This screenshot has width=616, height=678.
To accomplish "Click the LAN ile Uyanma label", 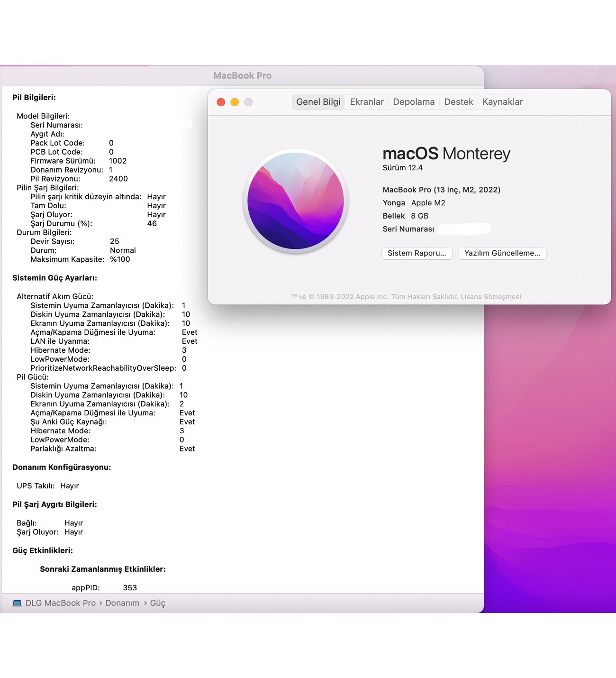I will coord(60,341).
